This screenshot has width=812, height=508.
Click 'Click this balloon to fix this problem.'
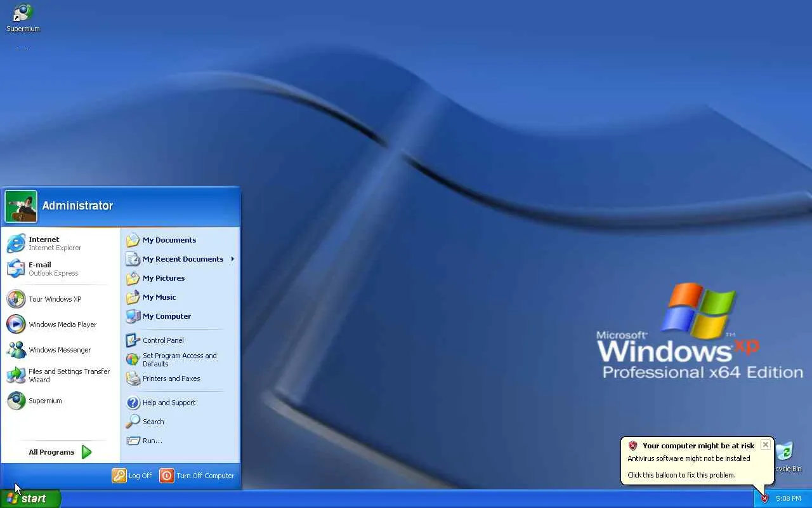pos(681,475)
